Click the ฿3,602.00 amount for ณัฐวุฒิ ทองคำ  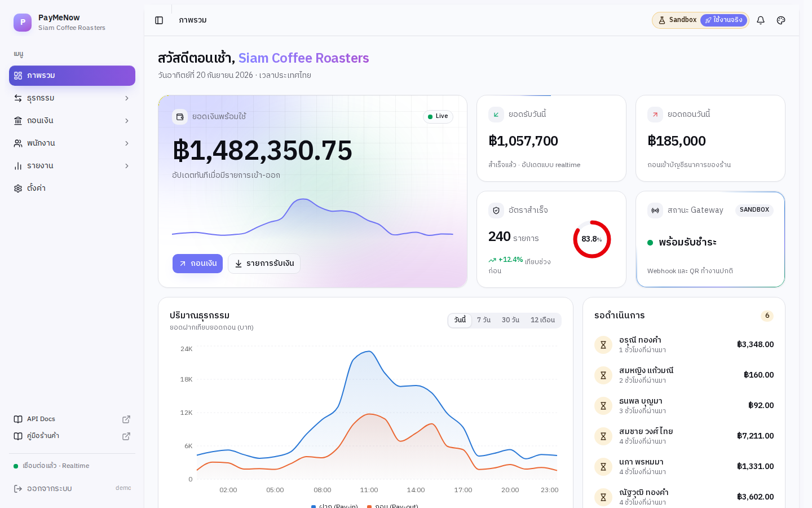(756, 497)
